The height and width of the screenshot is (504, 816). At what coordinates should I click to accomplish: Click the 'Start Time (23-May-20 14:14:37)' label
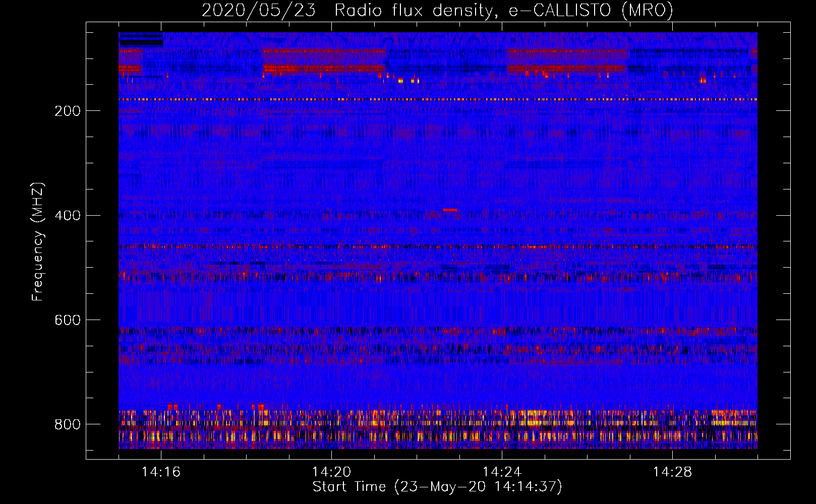pyautogui.click(x=437, y=487)
